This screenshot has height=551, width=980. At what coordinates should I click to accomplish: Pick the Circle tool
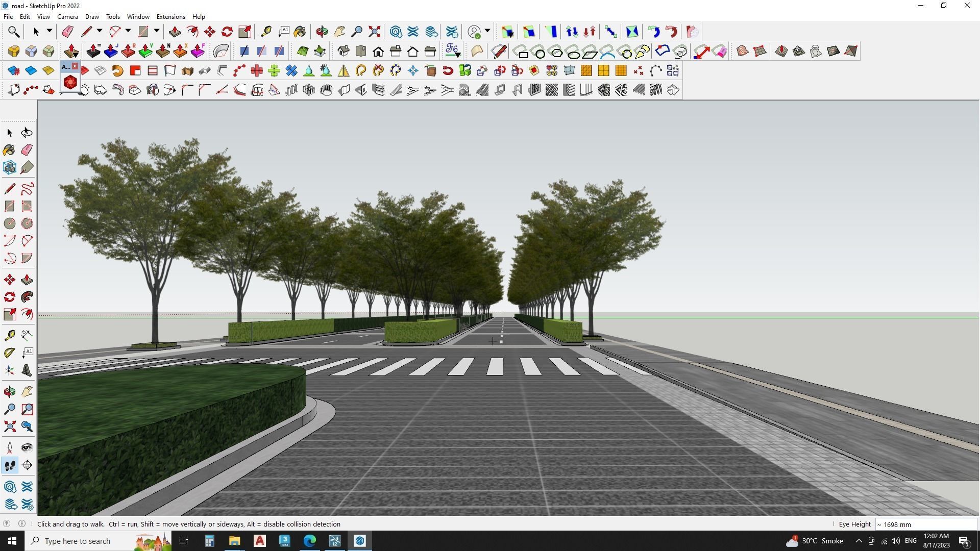tap(10, 223)
